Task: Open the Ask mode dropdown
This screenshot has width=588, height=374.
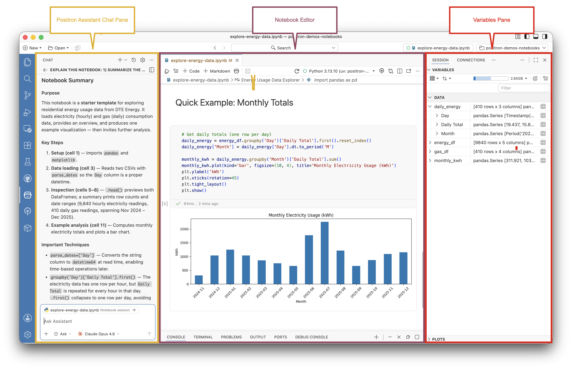Action: tap(63, 334)
